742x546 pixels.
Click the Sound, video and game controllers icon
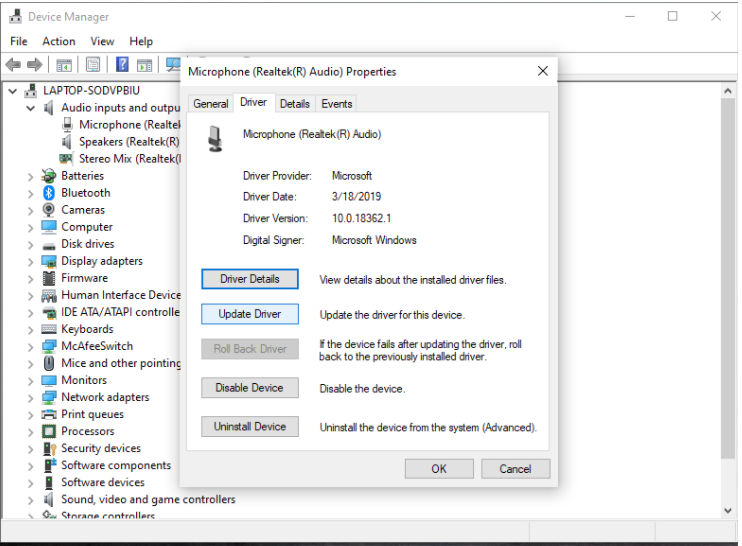[48, 500]
